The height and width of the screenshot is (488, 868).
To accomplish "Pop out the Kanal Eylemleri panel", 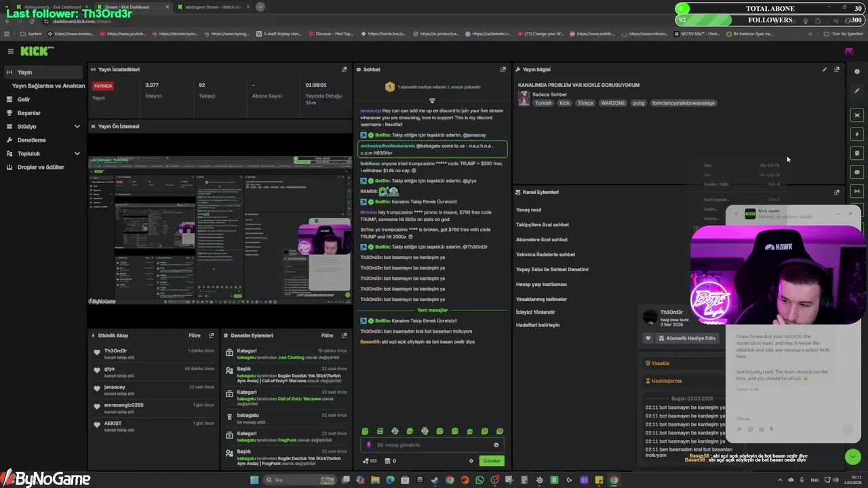I will tap(836, 192).
